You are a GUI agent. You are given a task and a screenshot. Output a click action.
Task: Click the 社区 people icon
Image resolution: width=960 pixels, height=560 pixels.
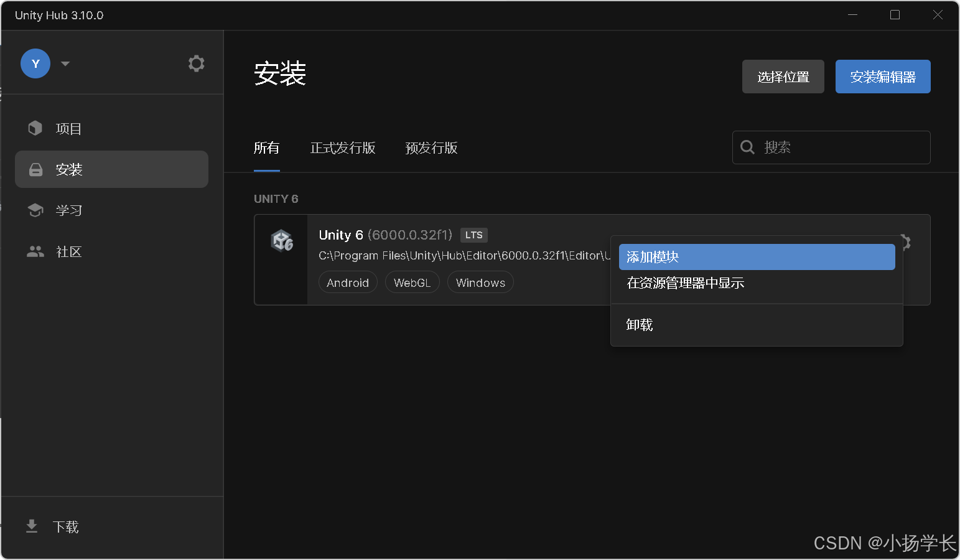[x=35, y=251]
